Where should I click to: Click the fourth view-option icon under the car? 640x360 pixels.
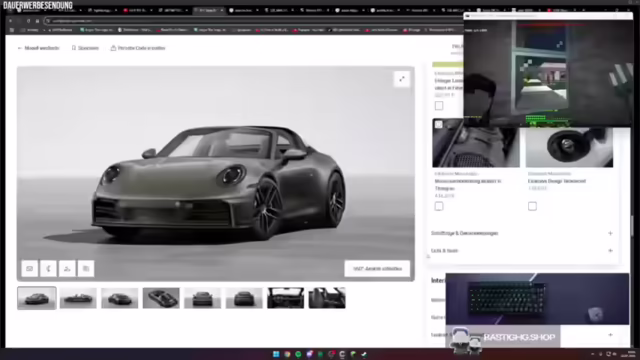[x=86, y=269]
